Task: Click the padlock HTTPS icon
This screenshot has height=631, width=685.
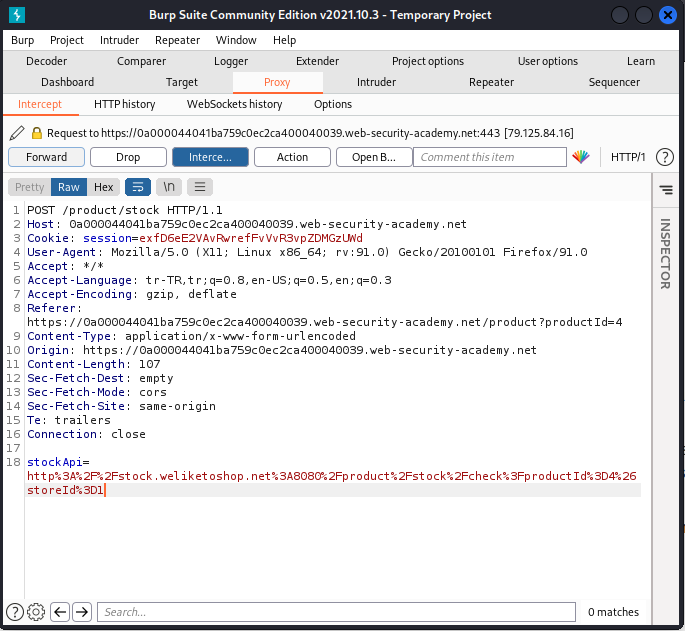Action: [37, 133]
